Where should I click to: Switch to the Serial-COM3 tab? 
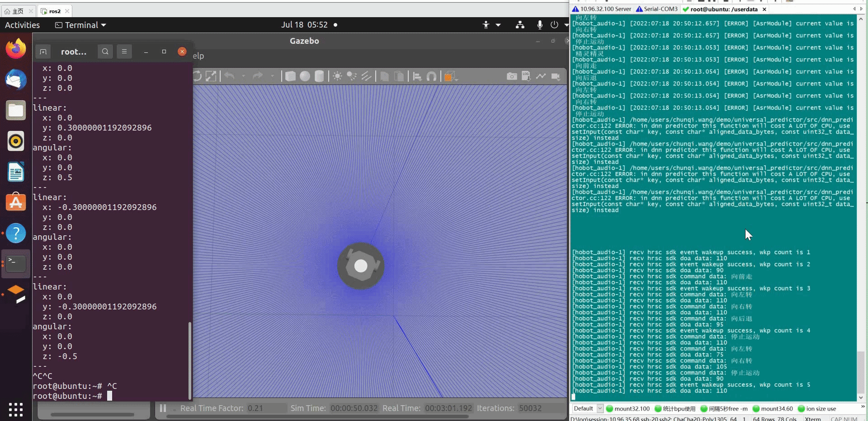pos(656,9)
